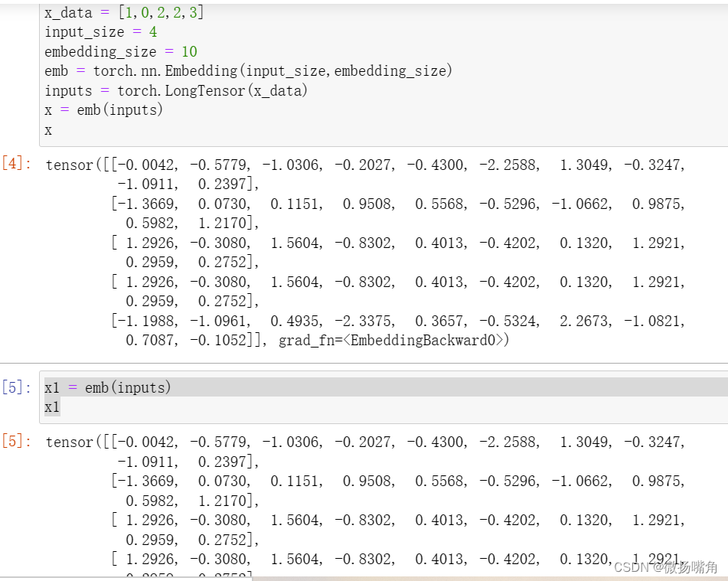Click -2.2588 in the Out[4] tensor
The height and width of the screenshot is (581, 728).
click(x=509, y=165)
